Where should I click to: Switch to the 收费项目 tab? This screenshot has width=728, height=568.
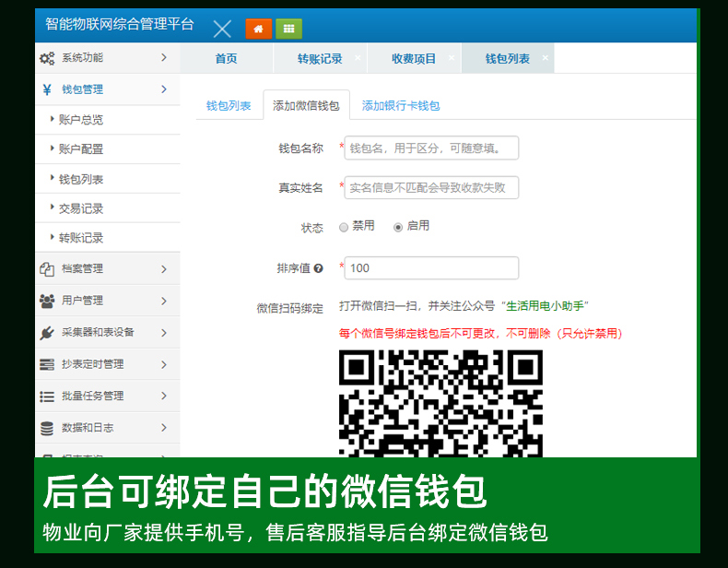pos(414,58)
